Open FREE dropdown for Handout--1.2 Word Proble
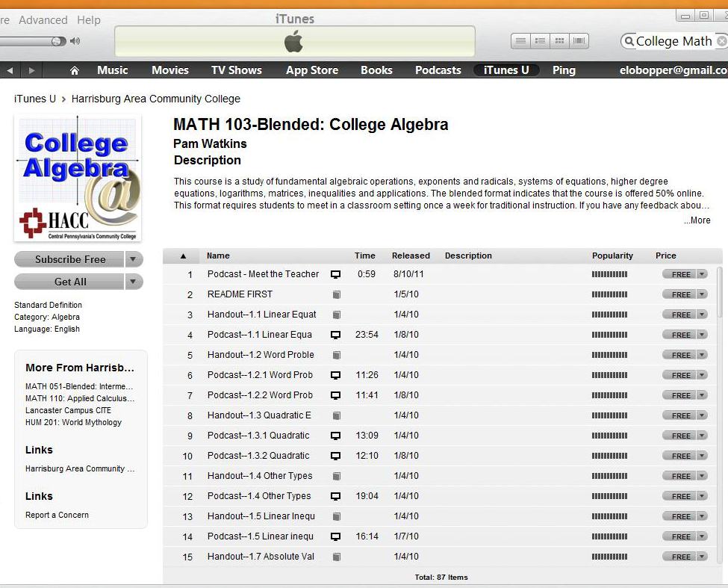This screenshot has width=728, height=588. click(702, 355)
